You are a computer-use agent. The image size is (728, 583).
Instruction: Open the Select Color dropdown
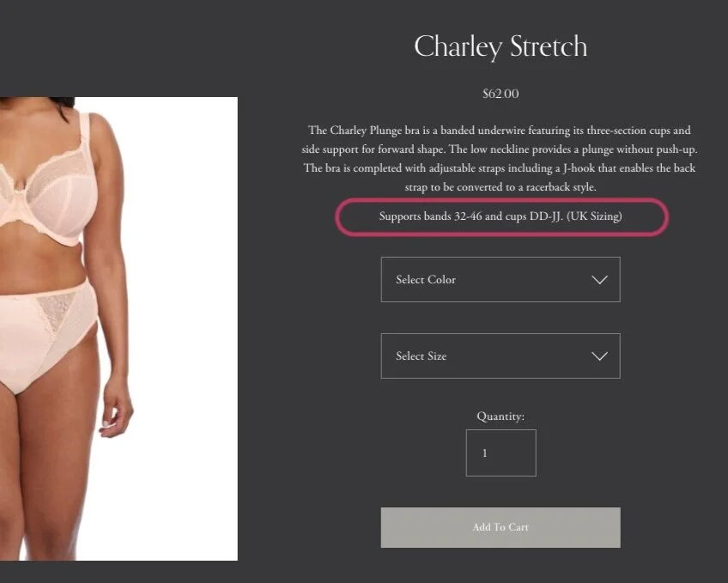click(x=500, y=279)
